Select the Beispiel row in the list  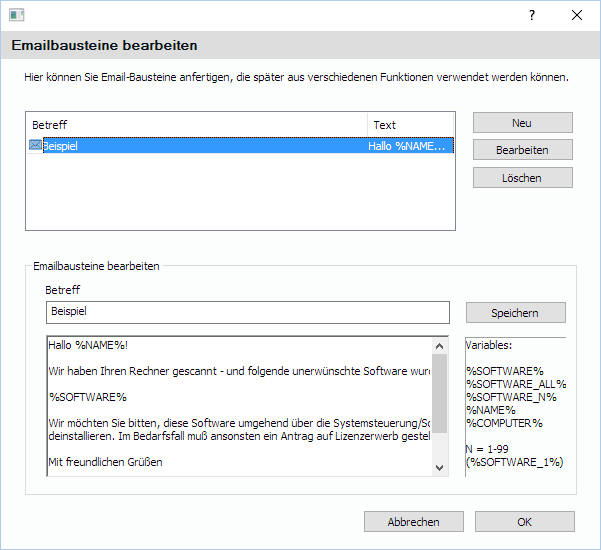241,146
